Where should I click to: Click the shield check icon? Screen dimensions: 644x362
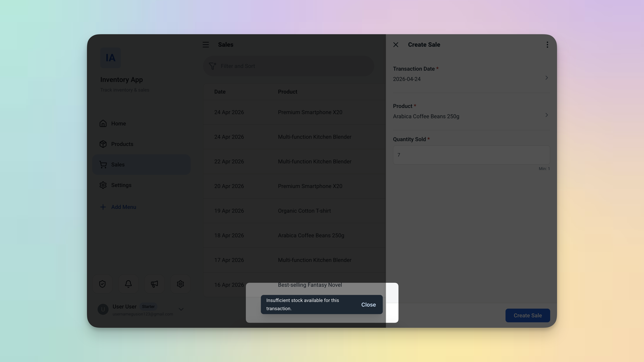click(x=102, y=284)
